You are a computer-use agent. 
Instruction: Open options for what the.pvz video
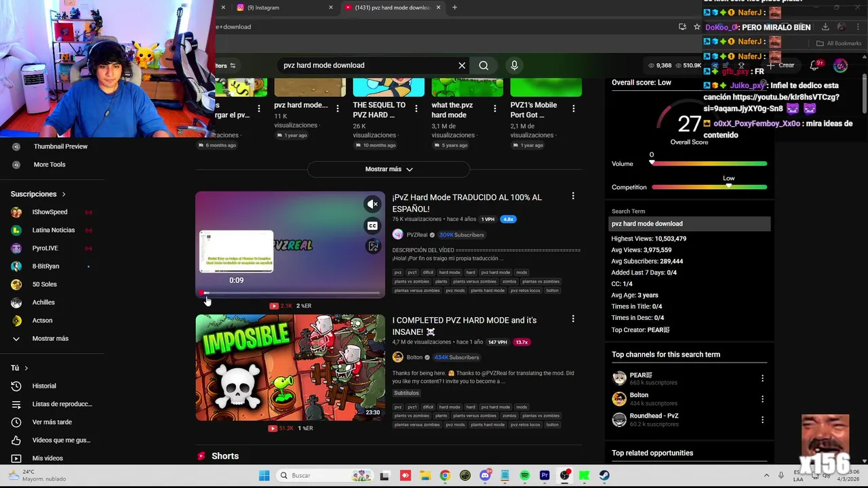(495, 108)
